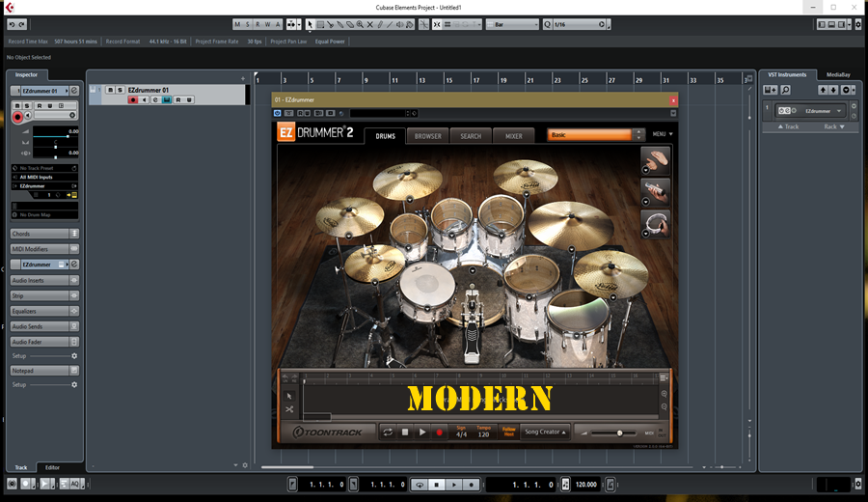Viewport: 868px width, 502px height.
Task: Click the Cubase transport play button
Action: (454, 485)
